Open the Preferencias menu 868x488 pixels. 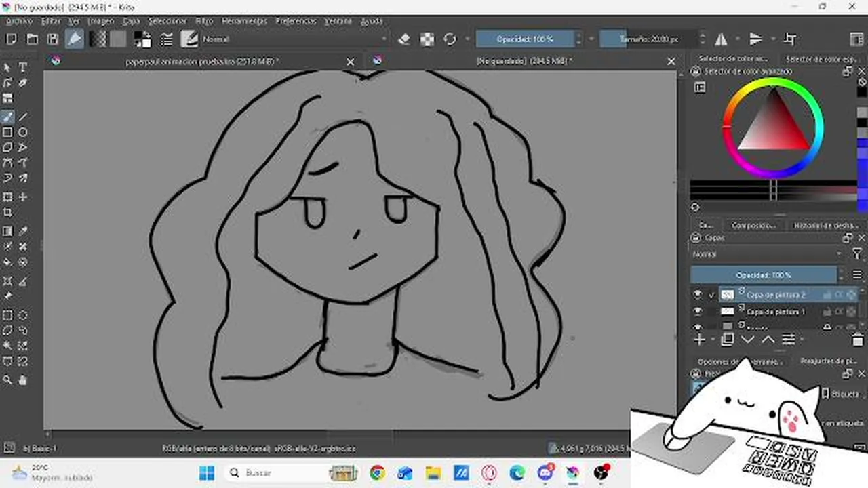(x=296, y=21)
